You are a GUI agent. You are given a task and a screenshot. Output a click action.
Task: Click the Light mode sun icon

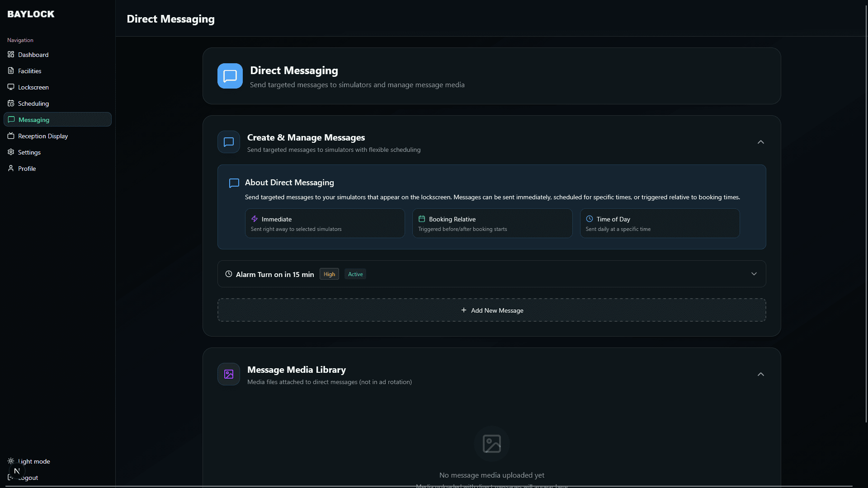[x=11, y=461]
